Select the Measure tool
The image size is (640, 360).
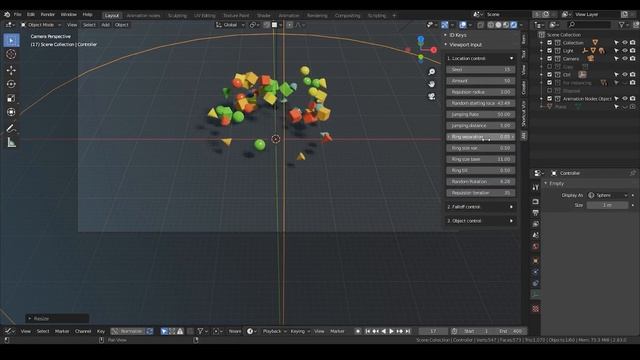[11, 142]
